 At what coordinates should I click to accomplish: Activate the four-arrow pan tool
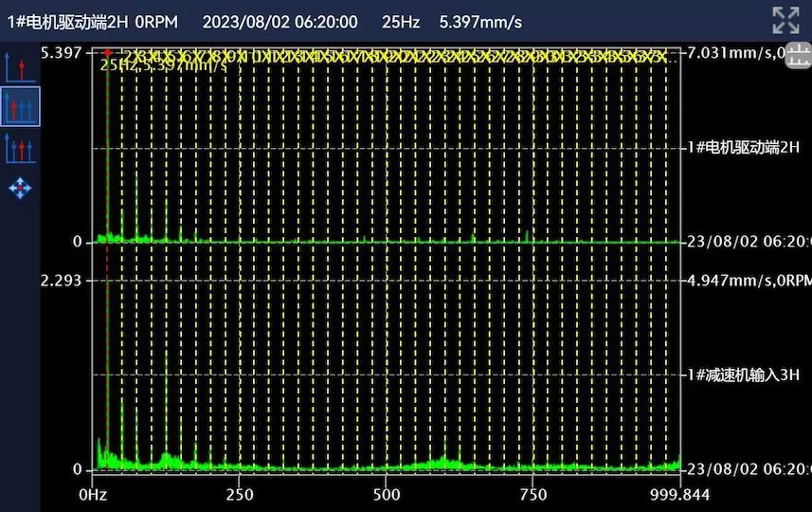tap(20, 188)
